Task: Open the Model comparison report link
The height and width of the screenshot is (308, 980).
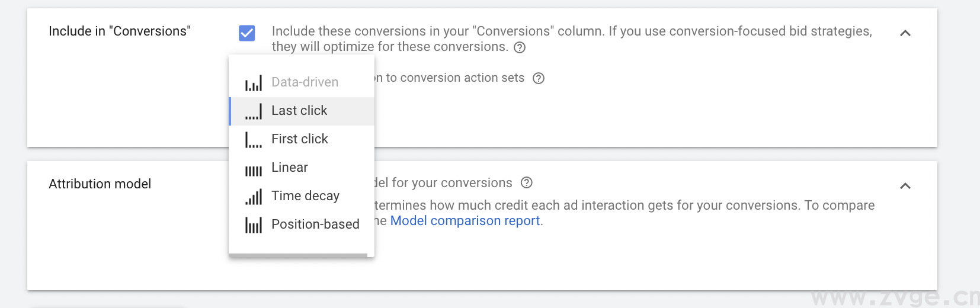Action: click(x=465, y=221)
